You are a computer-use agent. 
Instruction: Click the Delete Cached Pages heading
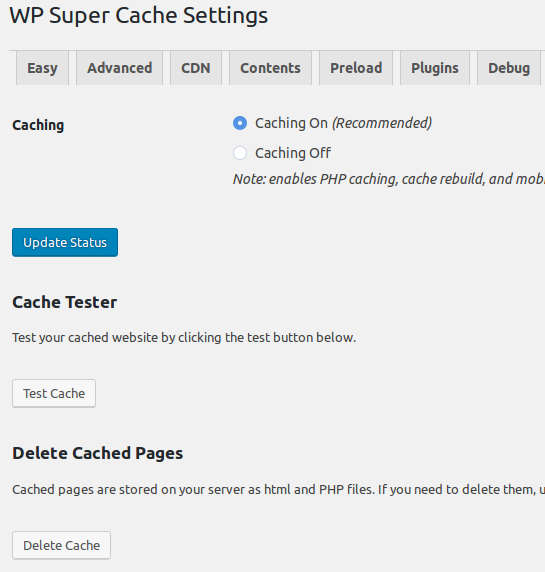(98, 453)
